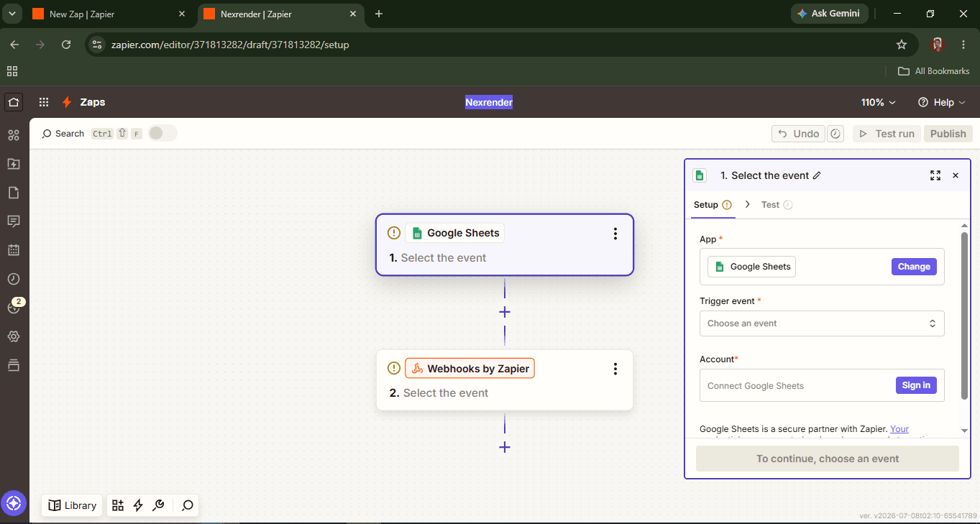Open All Bookmarks folder
The image size is (980, 524).
click(934, 71)
